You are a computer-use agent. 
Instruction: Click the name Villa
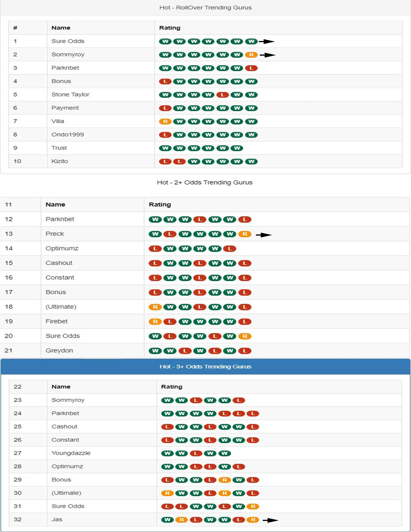tap(58, 121)
